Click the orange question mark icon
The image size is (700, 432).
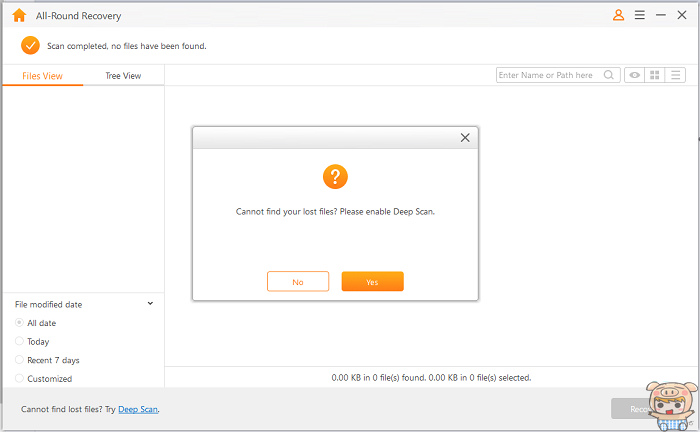335,177
